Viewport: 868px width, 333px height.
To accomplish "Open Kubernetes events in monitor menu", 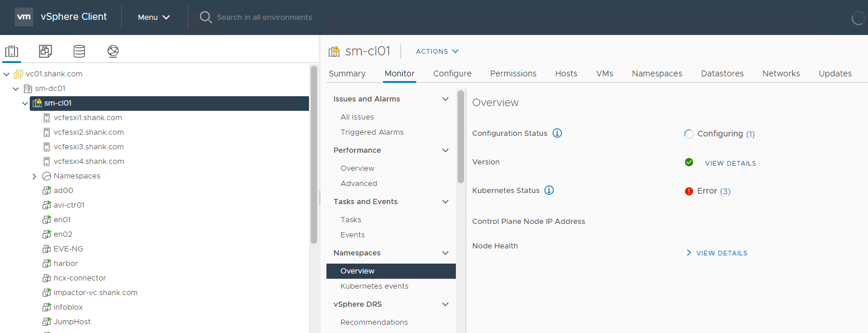I will coord(374,286).
